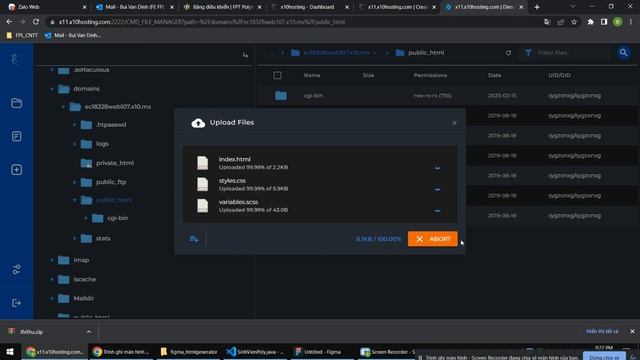Open the Chrome profile avatar
Image resolution: width=640 pixels, height=360 pixels.
pyautogui.click(x=618, y=22)
